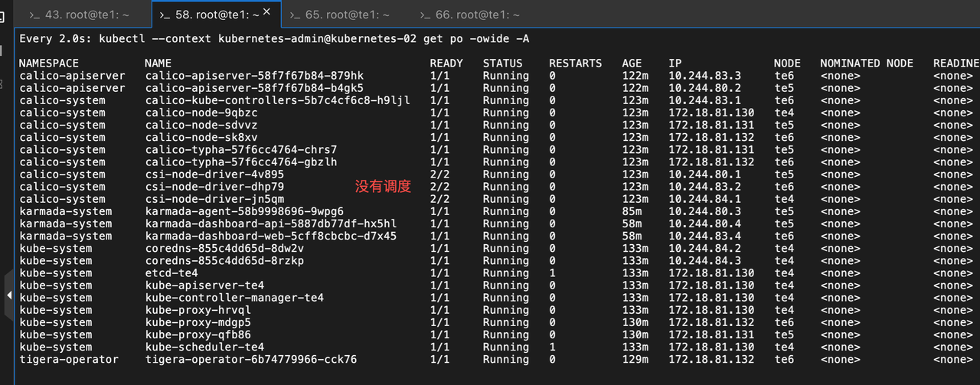Click pod name kube-controller-manager-te4
This screenshot has height=385, width=980.
pyautogui.click(x=234, y=297)
